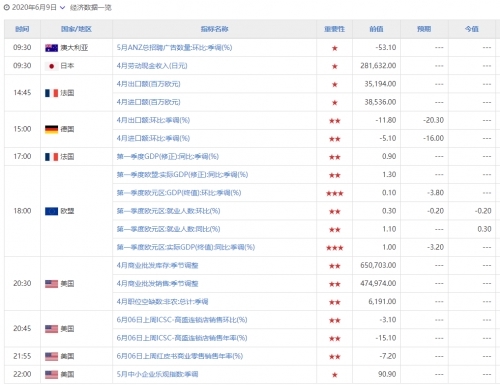Click the France flag in 17:00 row
Viewport: 500px width, 385px height.
(x=51, y=157)
